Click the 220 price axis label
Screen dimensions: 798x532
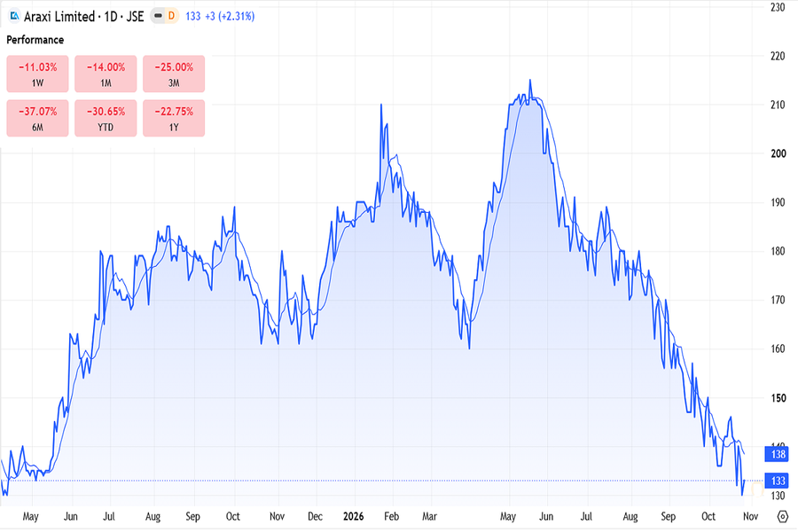coord(778,56)
